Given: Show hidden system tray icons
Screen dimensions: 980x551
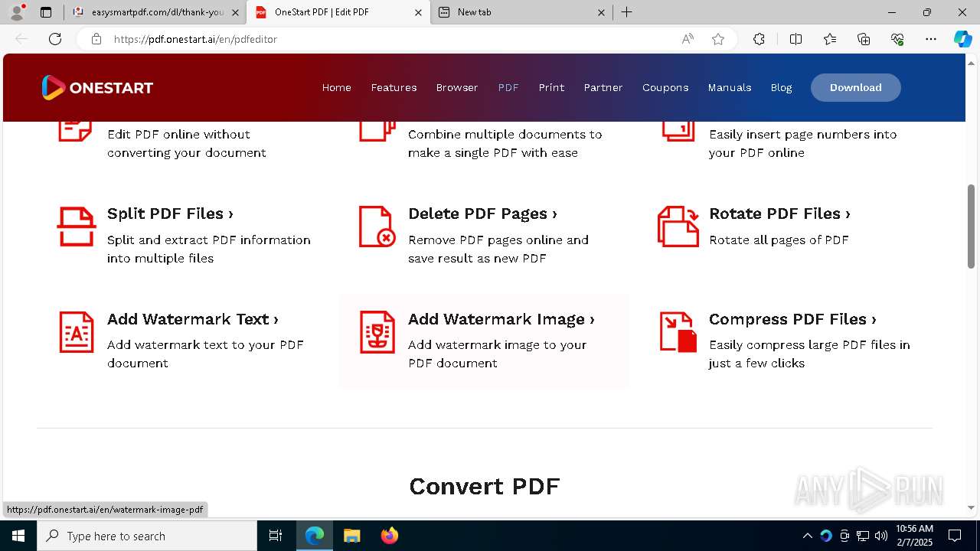Looking at the screenshot, I should click(807, 536).
